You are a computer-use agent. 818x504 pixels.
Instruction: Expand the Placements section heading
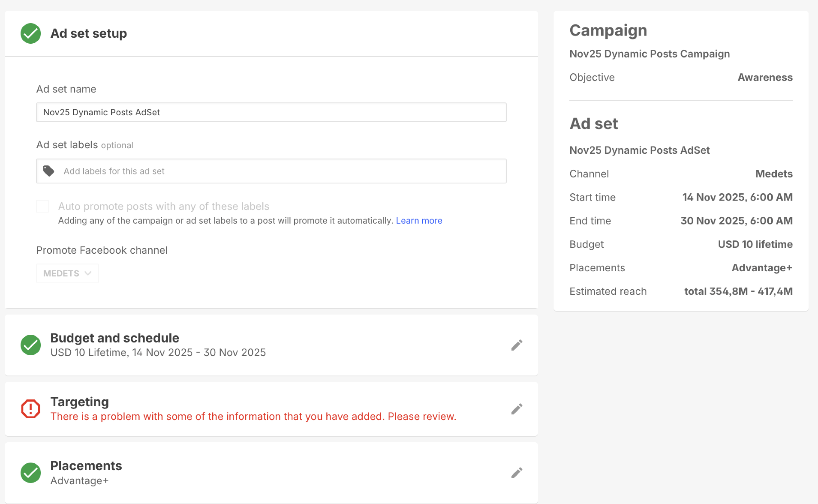pos(86,466)
